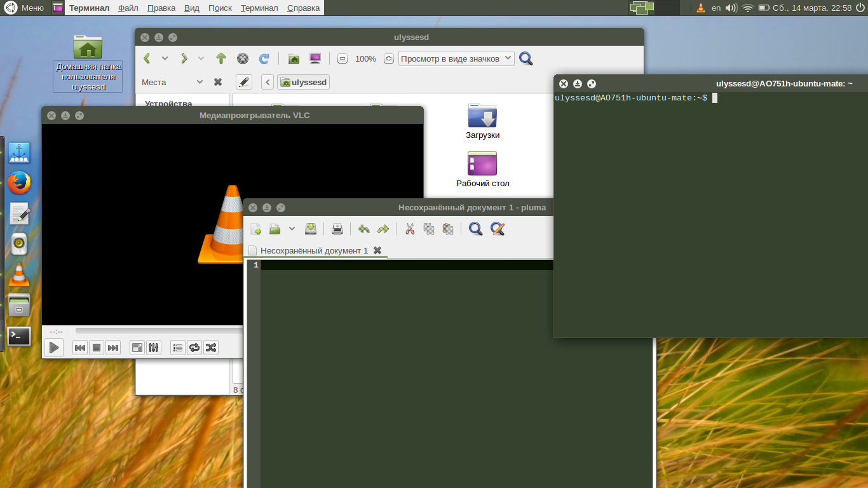Viewport: 868px width, 488px height.
Task: Reload the ulyssesd folder view
Action: 264,58
